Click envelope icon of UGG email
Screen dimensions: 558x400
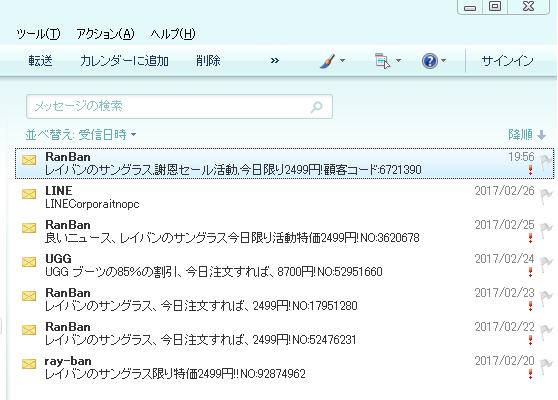pyautogui.click(x=29, y=262)
